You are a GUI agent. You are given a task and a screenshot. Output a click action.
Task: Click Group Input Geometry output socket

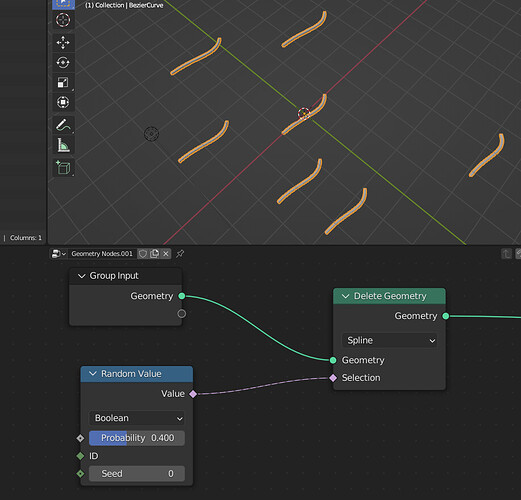click(182, 296)
